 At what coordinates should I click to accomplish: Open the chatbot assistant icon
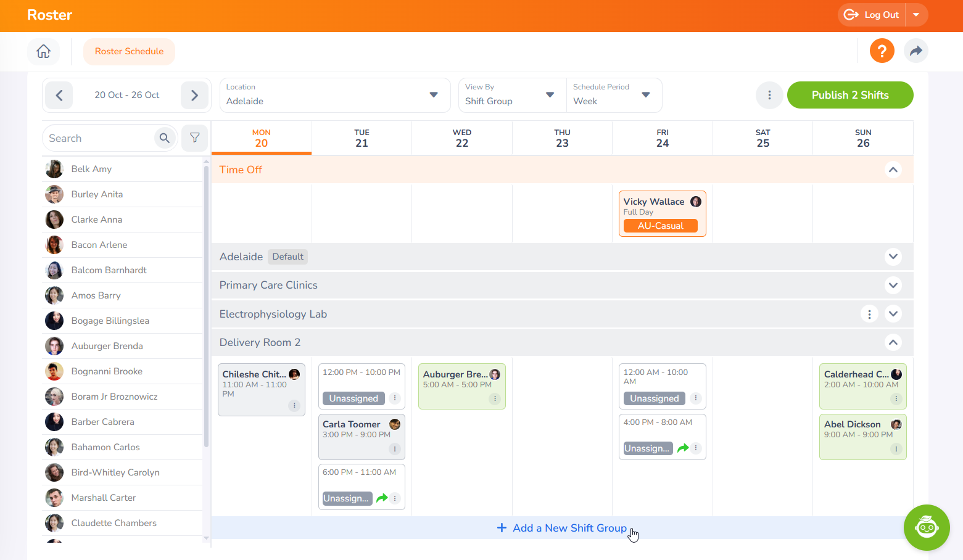pyautogui.click(x=926, y=527)
